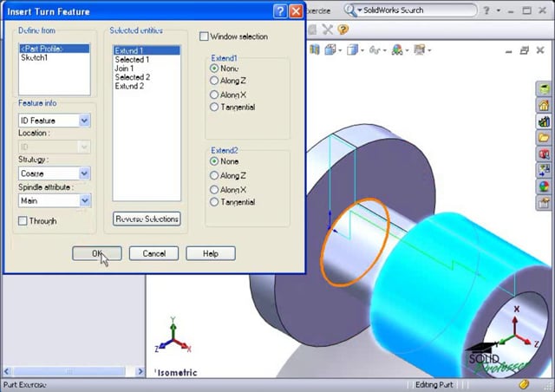Select None under Extend2

click(214, 161)
